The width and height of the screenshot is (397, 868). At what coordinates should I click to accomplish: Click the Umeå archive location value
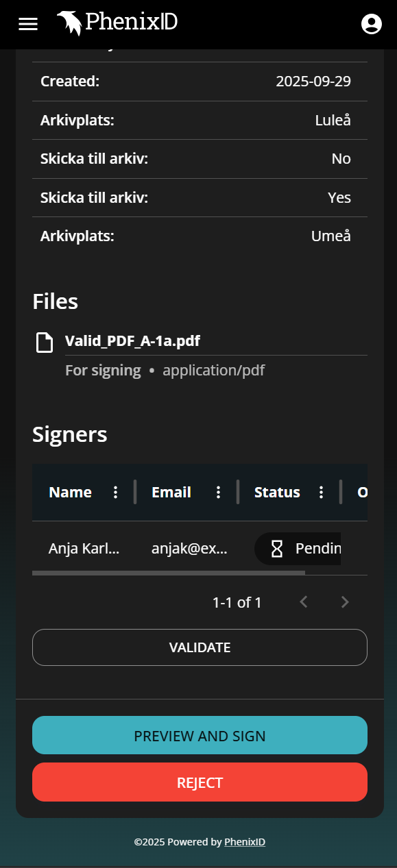click(x=331, y=236)
